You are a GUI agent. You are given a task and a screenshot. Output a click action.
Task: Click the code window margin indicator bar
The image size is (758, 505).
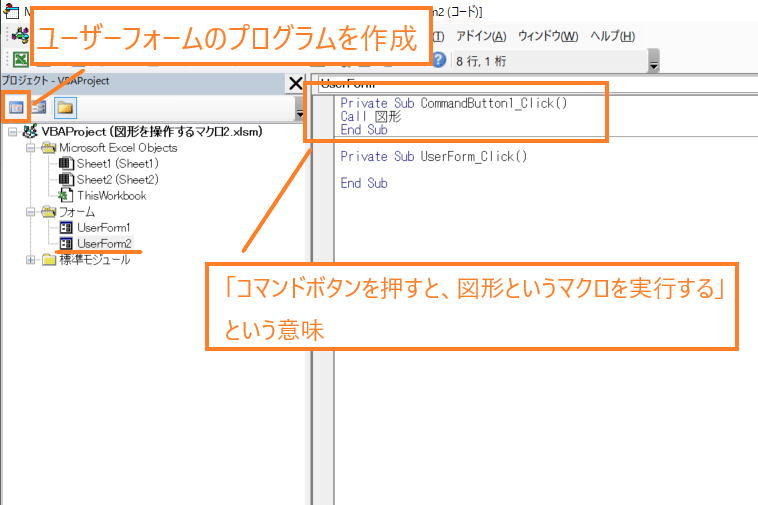click(x=323, y=300)
